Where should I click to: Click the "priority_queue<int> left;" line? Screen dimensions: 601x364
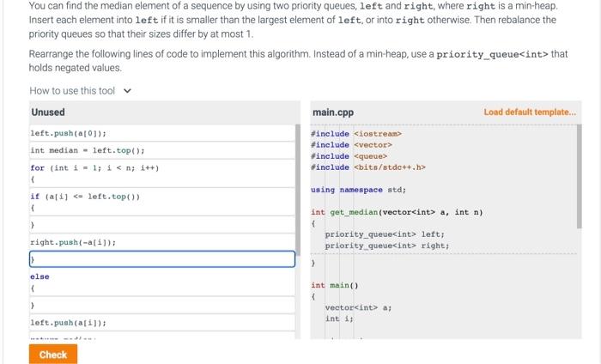(x=384, y=234)
